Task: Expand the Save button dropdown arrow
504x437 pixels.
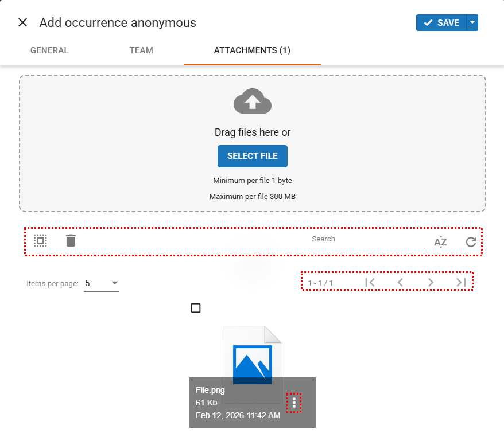Action: click(x=472, y=22)
